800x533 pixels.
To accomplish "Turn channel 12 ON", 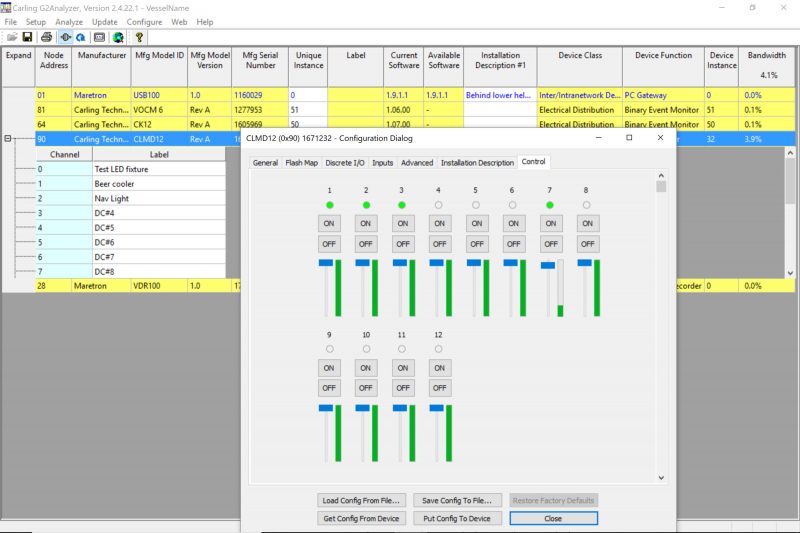I will click(x=440, y=368).
